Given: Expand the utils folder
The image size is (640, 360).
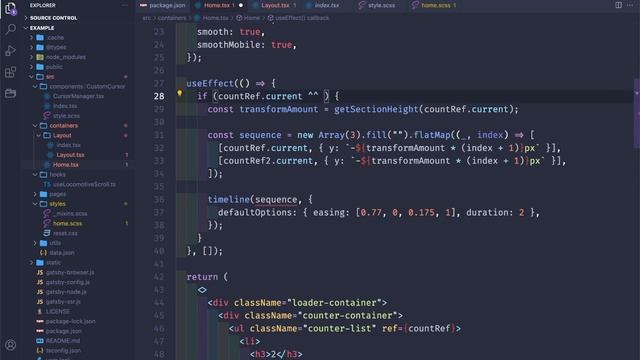Looking at the screenshot, I should (x=35, y=243).
